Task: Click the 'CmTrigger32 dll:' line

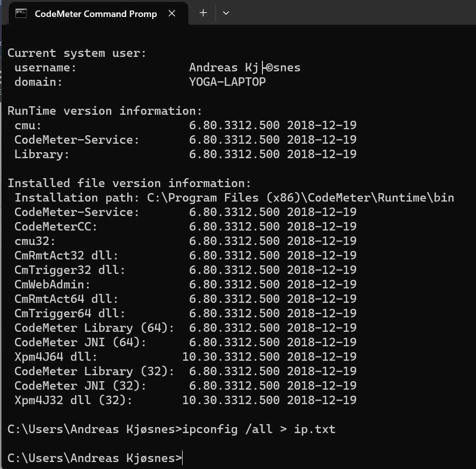Action: point(186,270)
